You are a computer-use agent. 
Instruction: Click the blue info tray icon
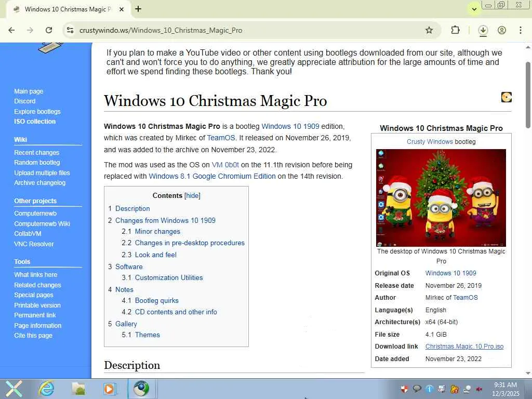(x=429, y=389)
